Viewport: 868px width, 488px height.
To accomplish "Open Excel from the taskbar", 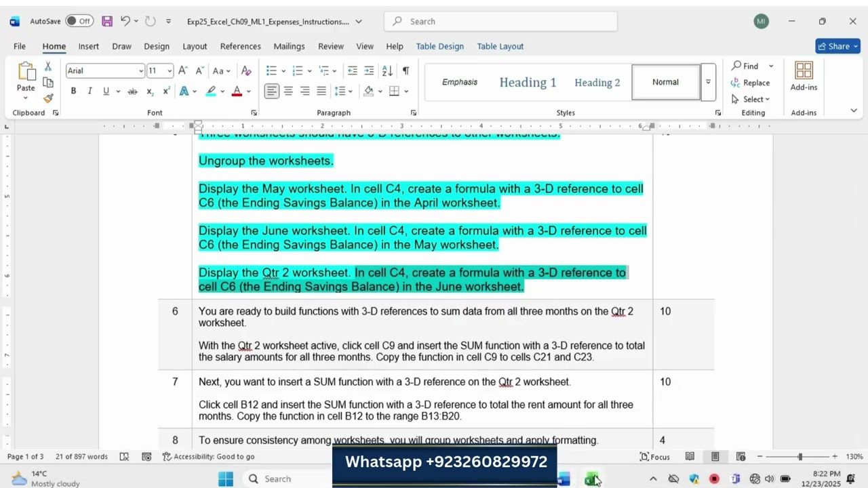I will tap(591, 479).
